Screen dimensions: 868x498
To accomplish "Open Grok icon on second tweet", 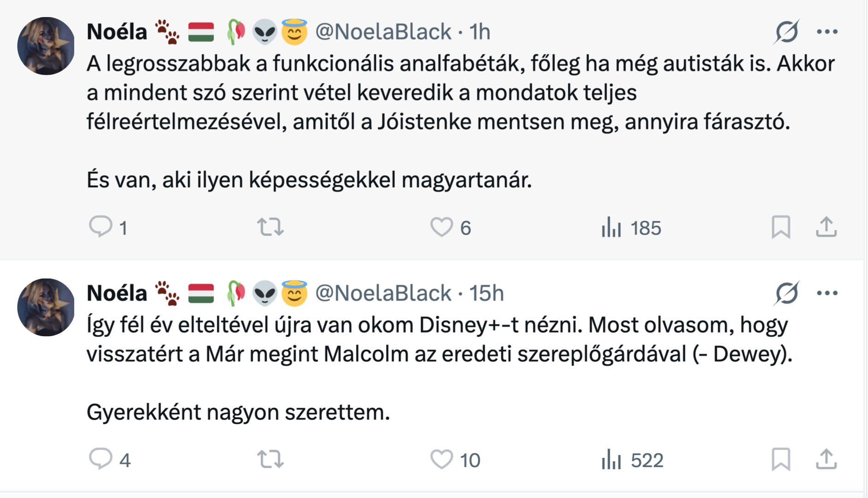I will (786, 293).
